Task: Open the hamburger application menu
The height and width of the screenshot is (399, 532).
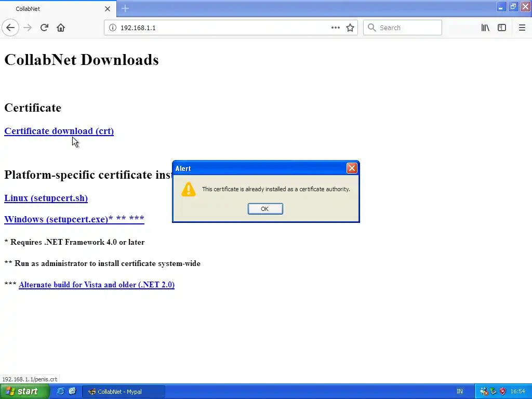Action: coord(522,28)
